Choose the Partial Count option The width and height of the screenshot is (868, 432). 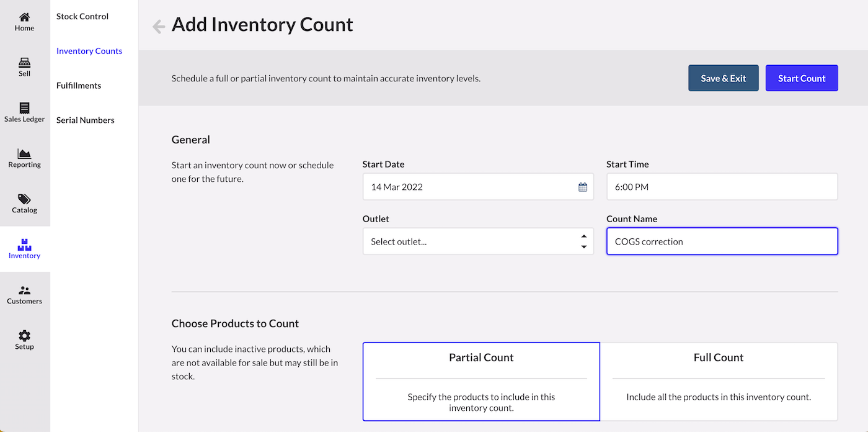click(x=481, y=382)
